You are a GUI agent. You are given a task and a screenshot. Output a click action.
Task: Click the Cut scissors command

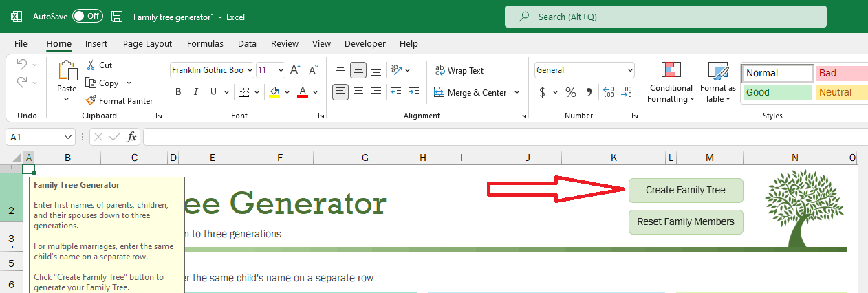point(100,65)
